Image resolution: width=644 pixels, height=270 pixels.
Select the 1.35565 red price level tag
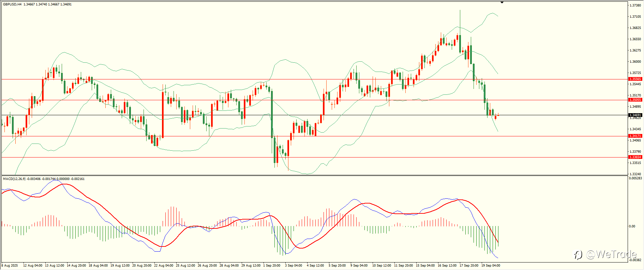pos(635,79)
